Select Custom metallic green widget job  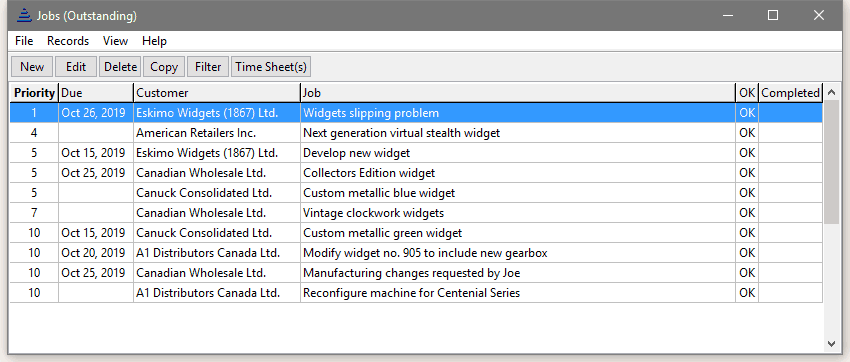coord(416,233)
